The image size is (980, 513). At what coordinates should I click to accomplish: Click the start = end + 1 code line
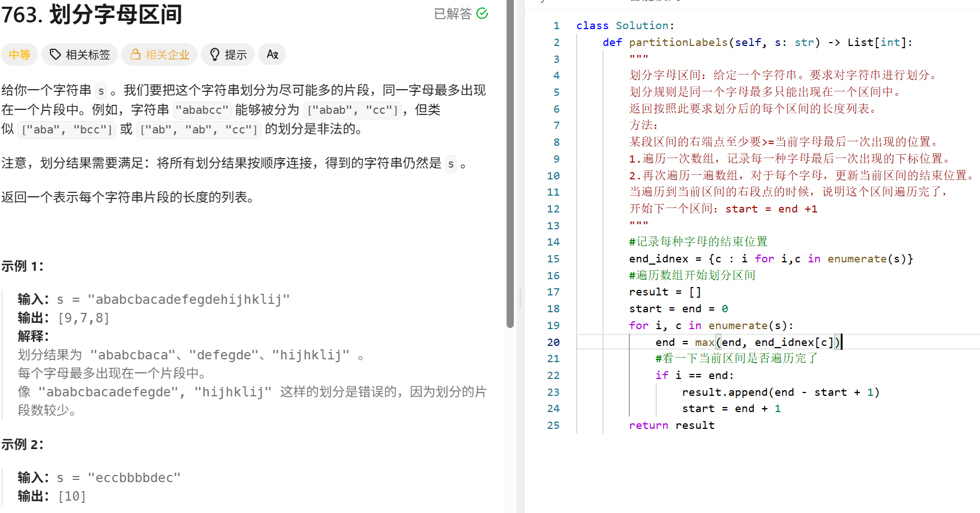[731, 409]
